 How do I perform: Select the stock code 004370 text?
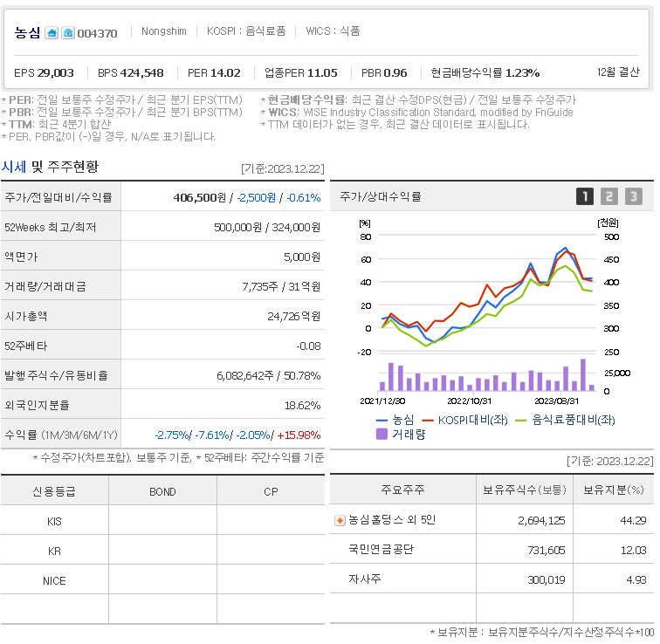[97, 33]
